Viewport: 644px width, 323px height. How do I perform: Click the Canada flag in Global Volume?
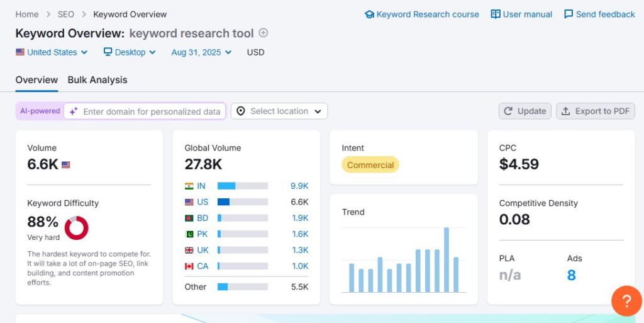tap(189, 266)
